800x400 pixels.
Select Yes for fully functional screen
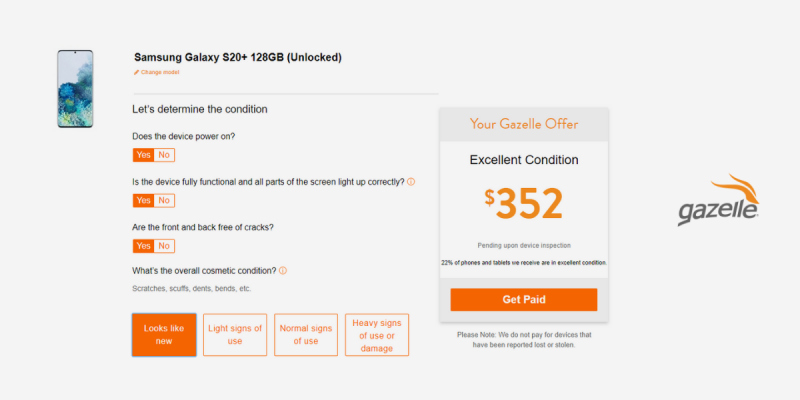pos(143,201)
